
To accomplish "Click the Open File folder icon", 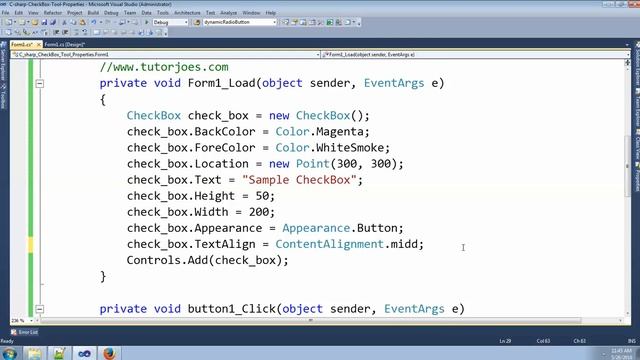I will point(35,22).
